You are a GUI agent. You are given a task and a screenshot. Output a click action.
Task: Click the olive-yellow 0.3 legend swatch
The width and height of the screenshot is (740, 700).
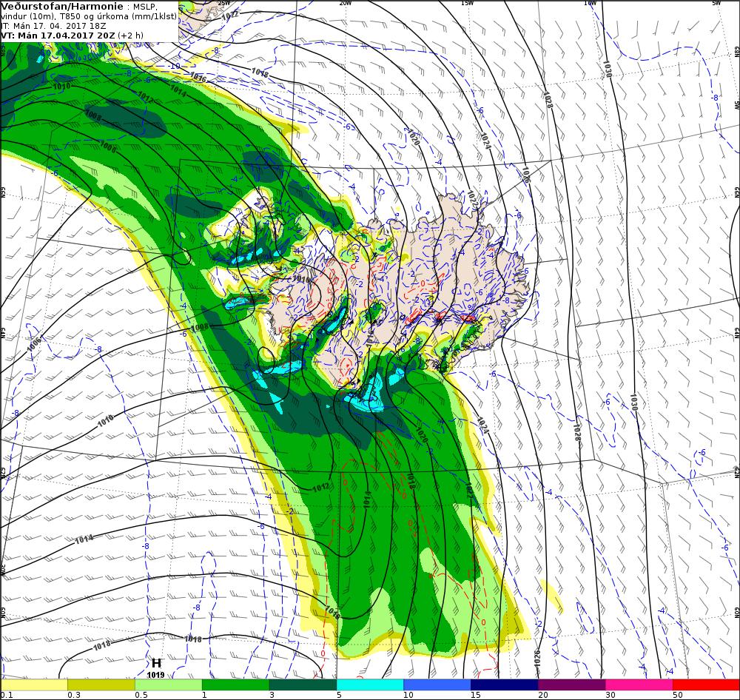coord(101,685)
